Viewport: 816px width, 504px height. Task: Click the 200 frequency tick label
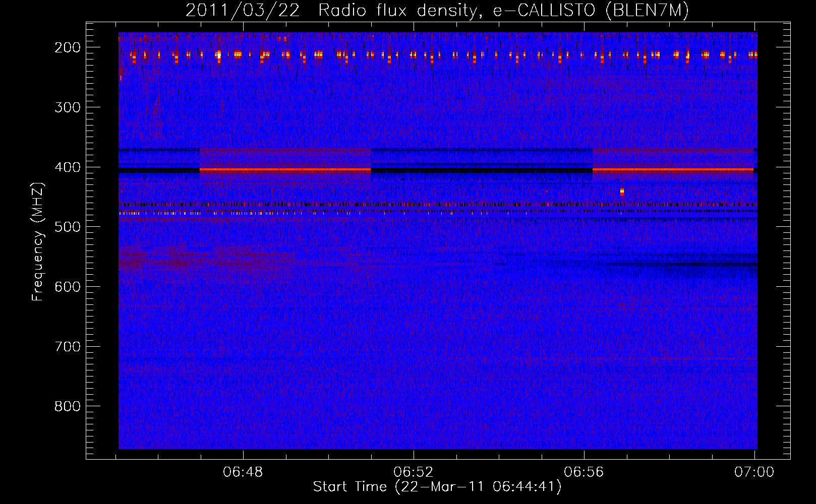68,47
